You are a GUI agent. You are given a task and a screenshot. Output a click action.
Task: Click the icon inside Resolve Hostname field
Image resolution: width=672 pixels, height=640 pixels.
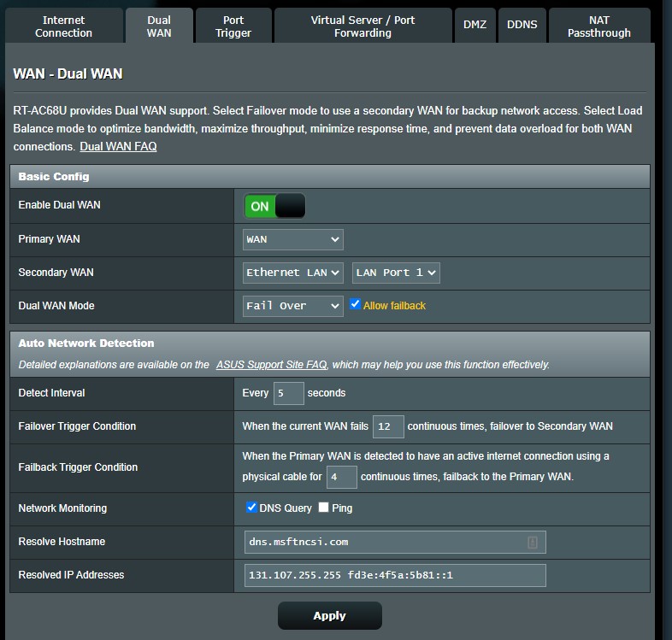click(x=533, y=543)
